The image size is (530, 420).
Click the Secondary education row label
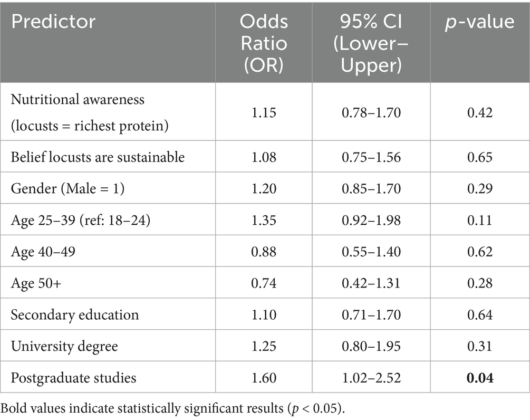75,315
